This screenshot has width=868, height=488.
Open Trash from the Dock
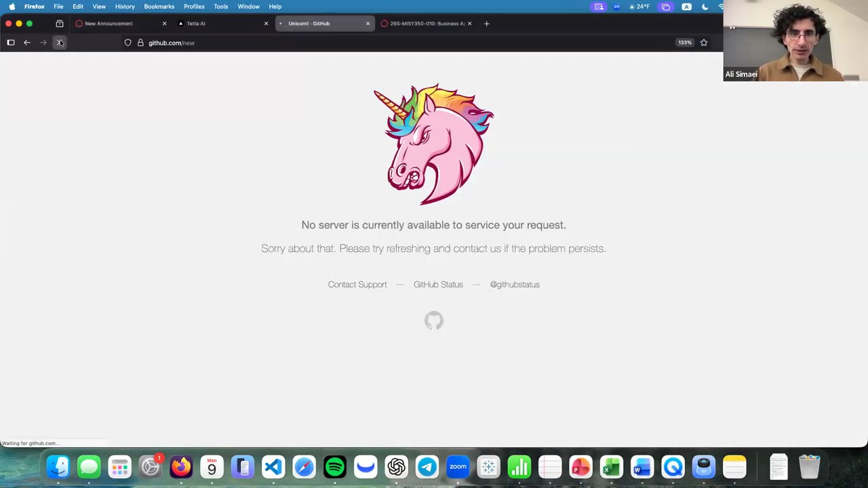coord(809,467)
